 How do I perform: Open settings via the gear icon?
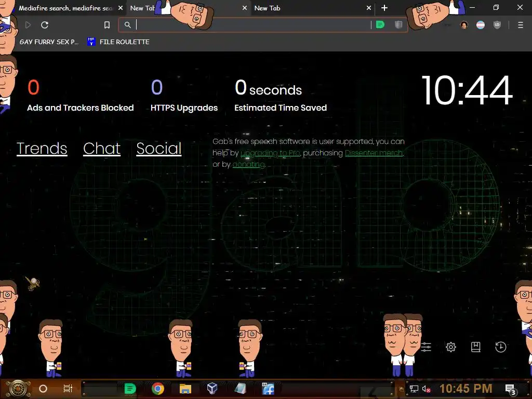click(450, 347)
